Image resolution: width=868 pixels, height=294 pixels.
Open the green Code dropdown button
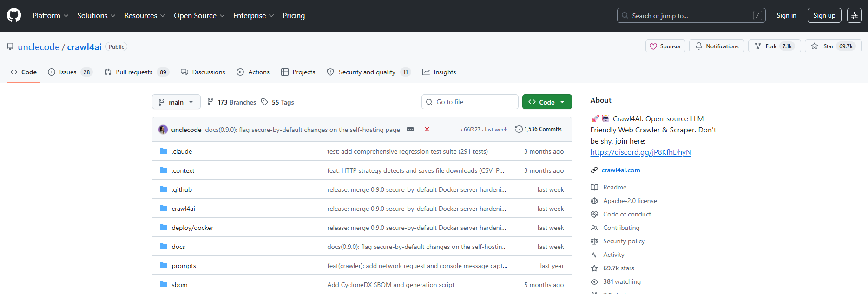tap(547, 102)
